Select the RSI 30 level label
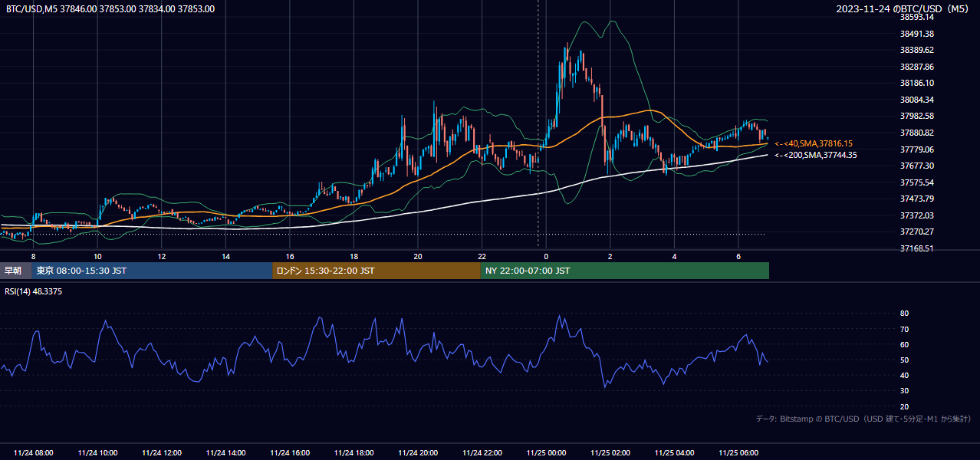This screenshot has height=460, width=980. pyautogui.click(x=905, y=390)
